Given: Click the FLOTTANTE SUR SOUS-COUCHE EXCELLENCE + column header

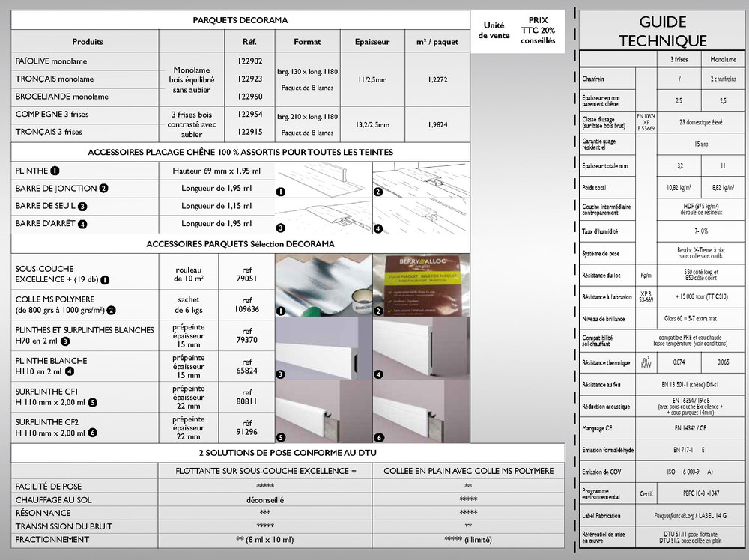Looking at the screenshot, I should point(265,471).
